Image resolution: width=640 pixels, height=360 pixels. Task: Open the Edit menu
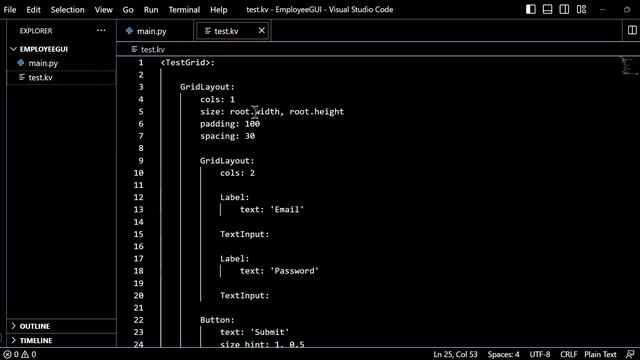point(33,9)
